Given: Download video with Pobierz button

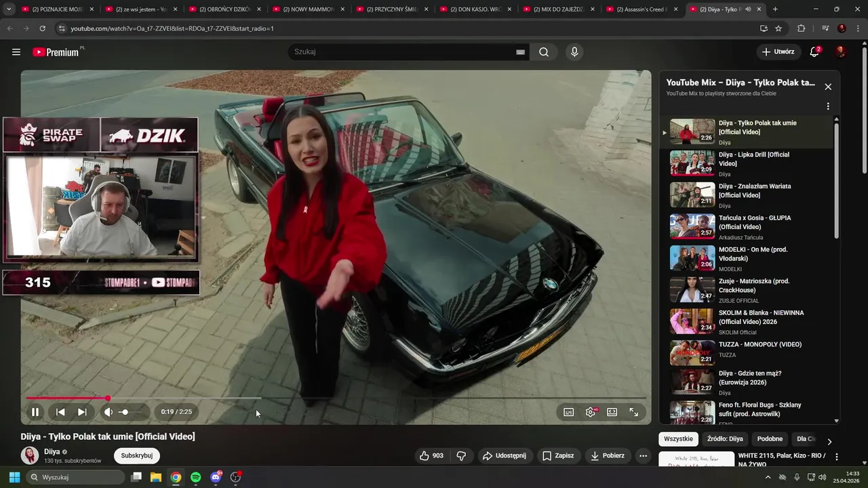Looking at the screenshot, I should [x=608, y=455].
